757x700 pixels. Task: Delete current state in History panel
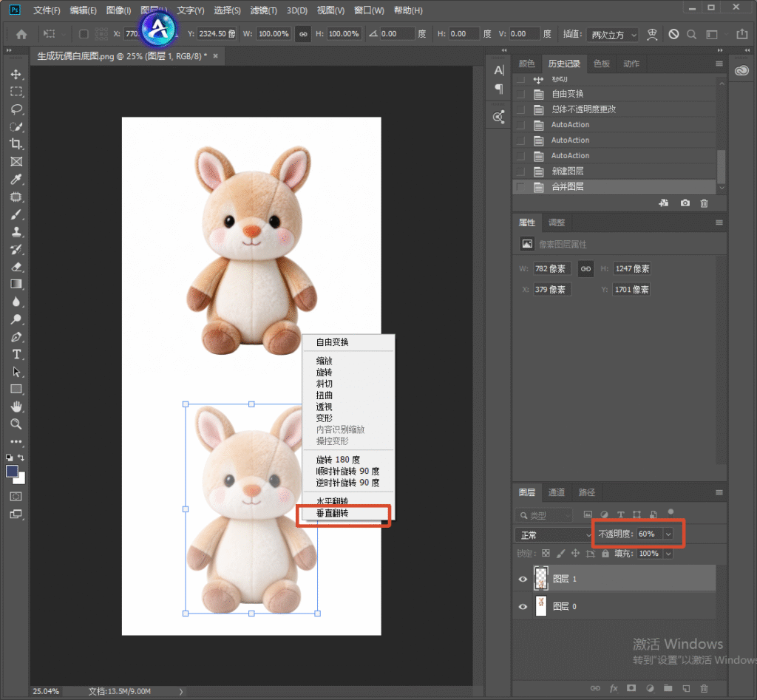tap(704, 203)
